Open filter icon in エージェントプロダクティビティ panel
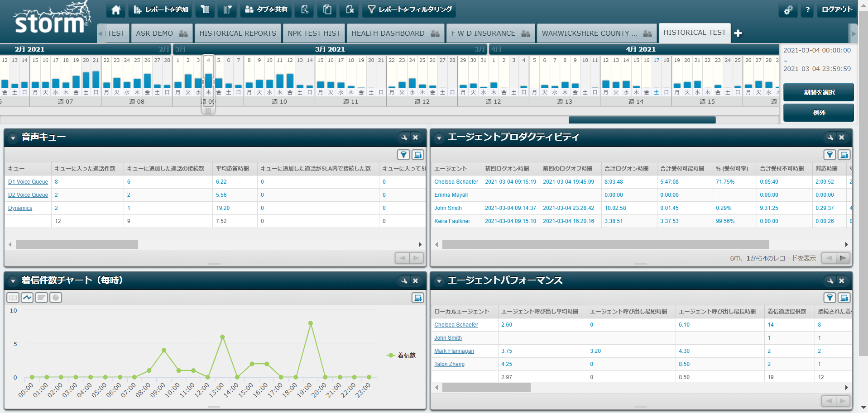The image size is (868, 413). [830, 155]
